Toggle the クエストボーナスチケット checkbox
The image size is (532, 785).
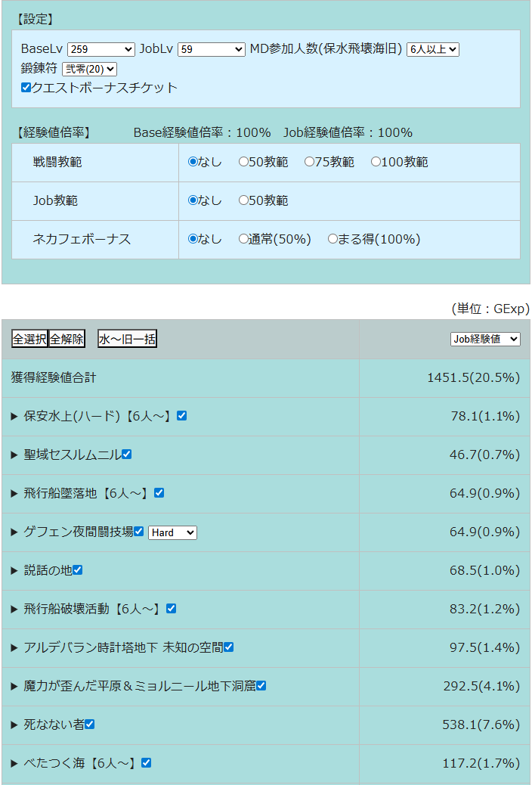point(26,88)
